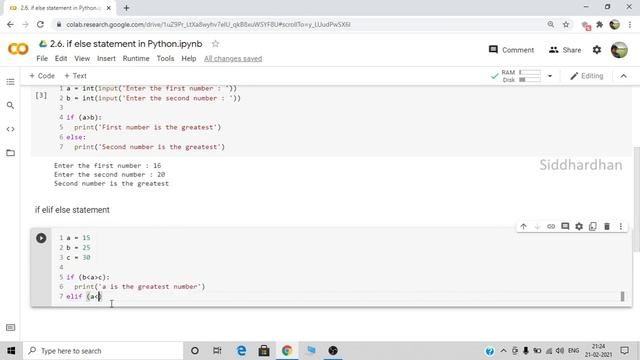Run the if elif else code cell
This screenshot has width=640, height=360.
pos(41,238)
